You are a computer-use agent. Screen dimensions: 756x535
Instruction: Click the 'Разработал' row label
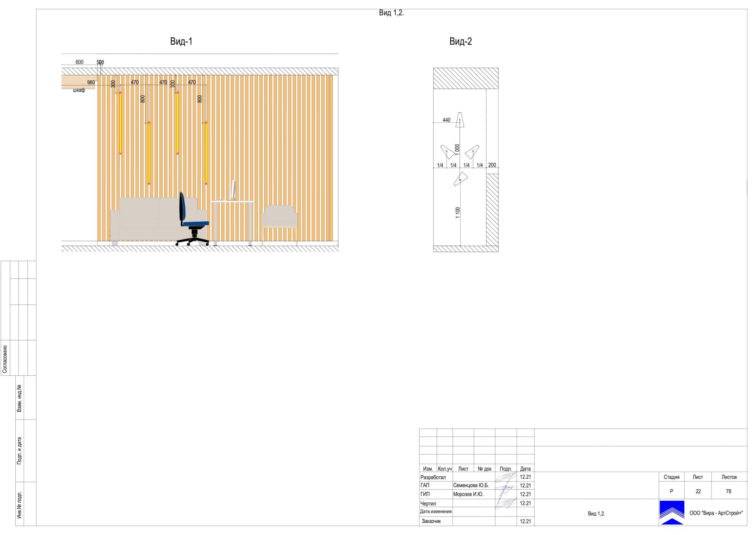433,477
